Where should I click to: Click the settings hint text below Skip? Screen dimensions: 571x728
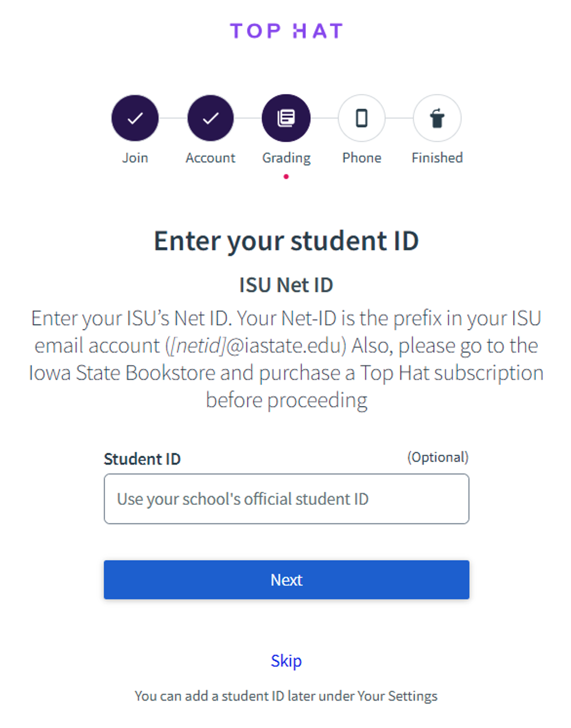pos(285,696)
